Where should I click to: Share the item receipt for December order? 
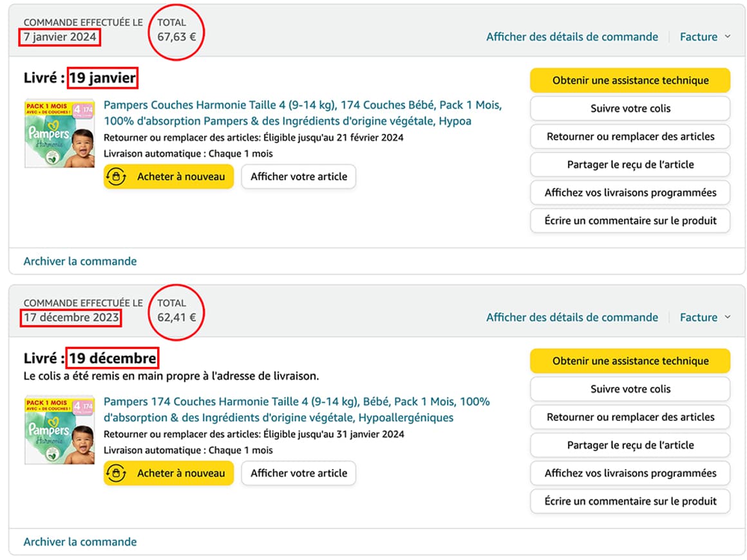pos(630,445)
